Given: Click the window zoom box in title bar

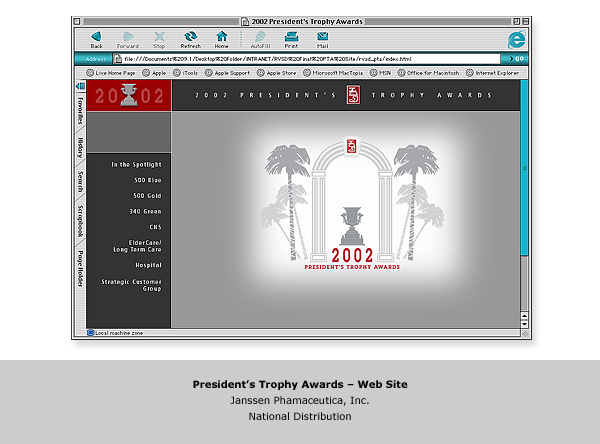Looking at the screenshot, I should pos(516,21).
